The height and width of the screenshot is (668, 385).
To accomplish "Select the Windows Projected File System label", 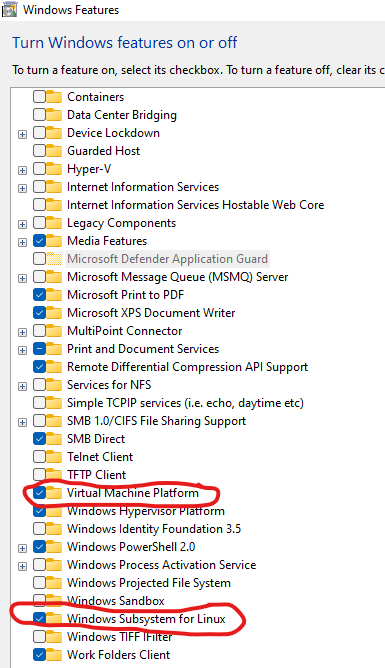I will tap(149, 583).
